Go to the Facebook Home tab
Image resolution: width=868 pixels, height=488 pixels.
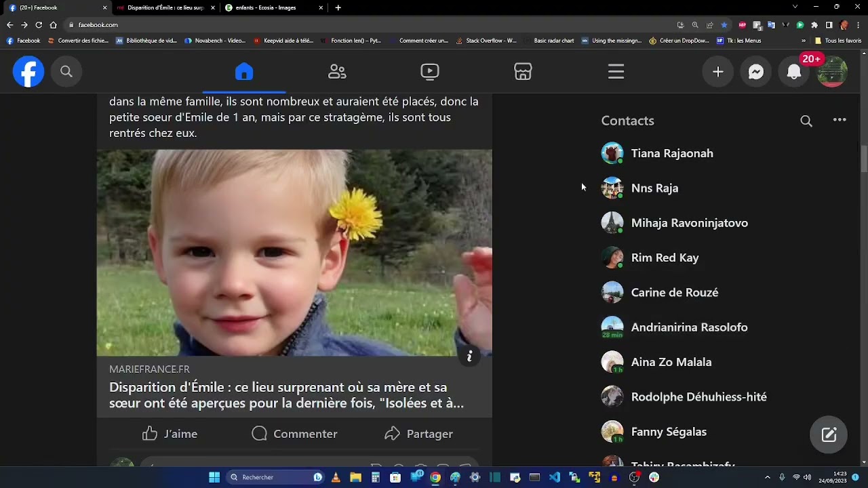click(244, 72)
